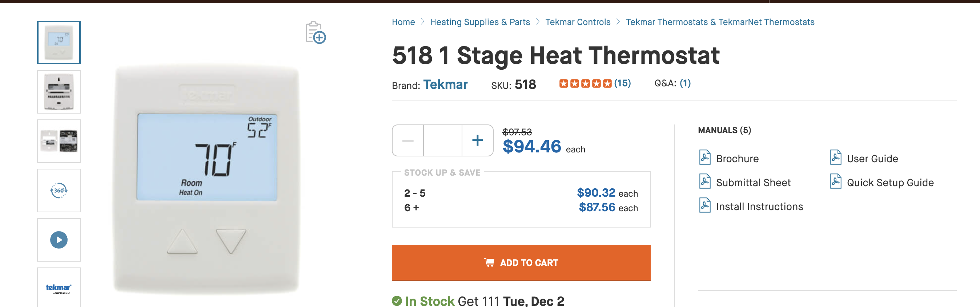Play the product video thumbnail
Viewport: 980px width, 307px height.
[x=59, y=240]
